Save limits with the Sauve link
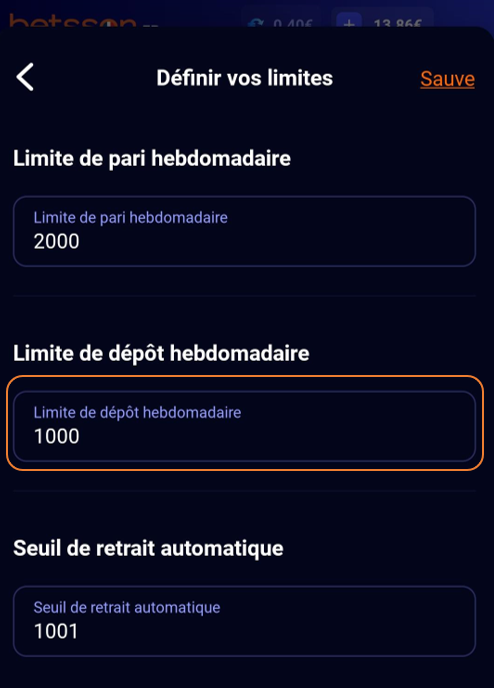Viewport: 494px width, 688px height. [x=447, y=79]
